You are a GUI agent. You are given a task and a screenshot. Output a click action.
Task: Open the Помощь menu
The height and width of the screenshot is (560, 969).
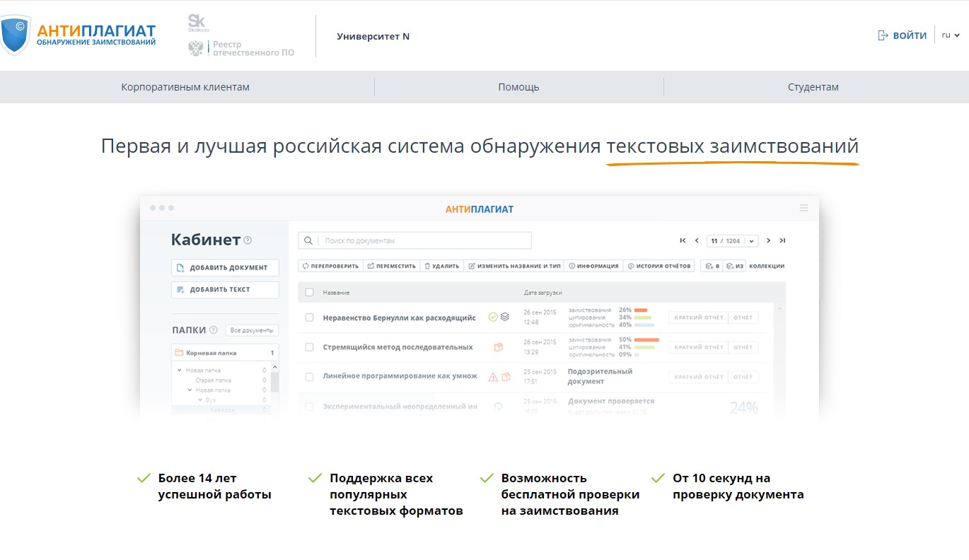pyautogui.click(x=518, y=87)
